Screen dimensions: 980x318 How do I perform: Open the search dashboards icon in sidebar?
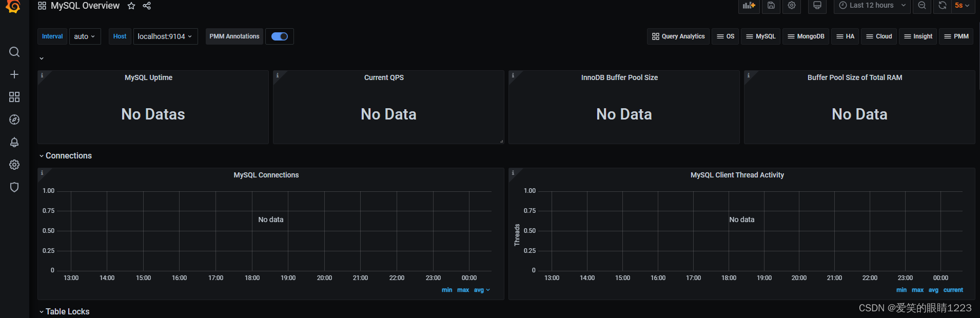(14, 52)
